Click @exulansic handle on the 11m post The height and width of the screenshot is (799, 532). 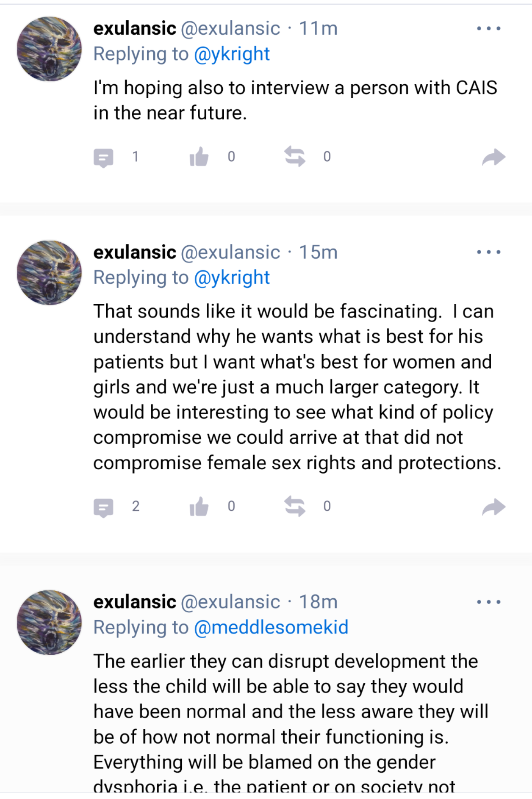230,28
